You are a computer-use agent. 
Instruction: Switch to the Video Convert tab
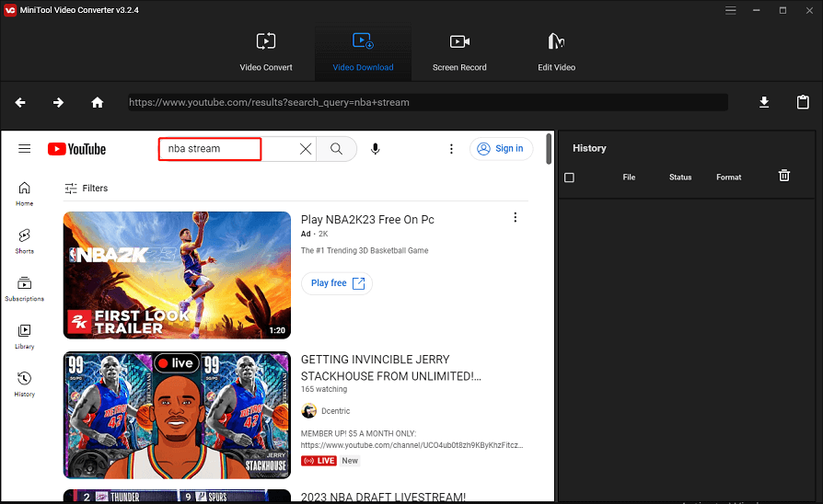[x=266, y=52]
